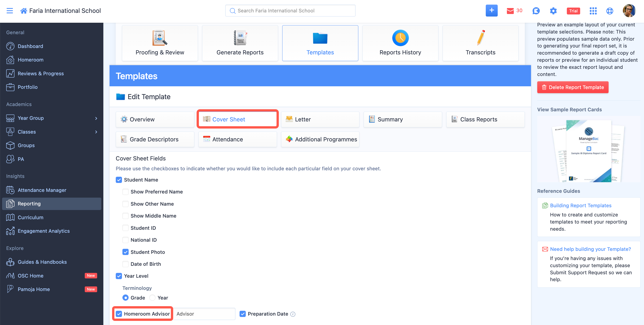The image size is (644, 325).
Task: Click the help lifebuoy icon
Action: coord(610,11)
